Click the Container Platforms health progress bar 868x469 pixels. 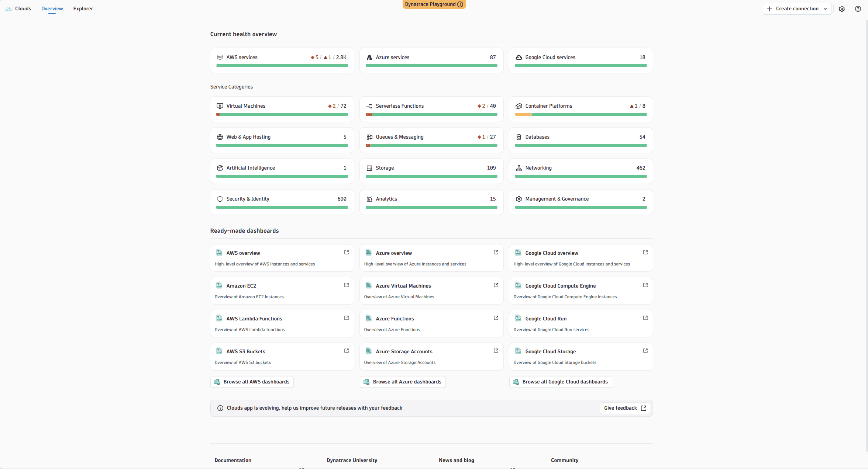click(x=581, y=114)
